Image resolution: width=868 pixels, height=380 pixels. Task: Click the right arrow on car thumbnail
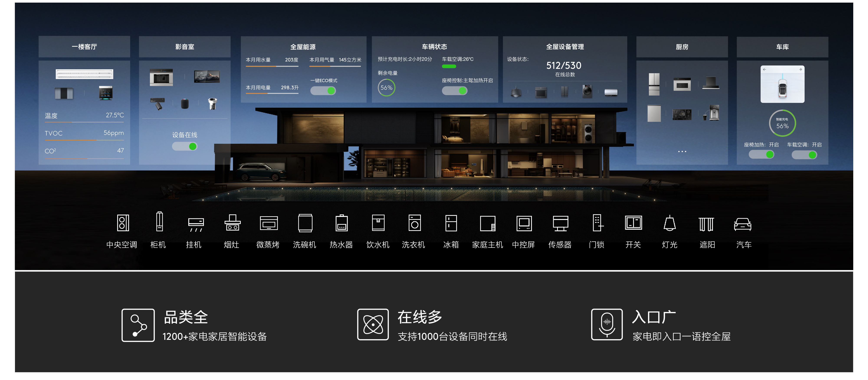tap(801, 69)
